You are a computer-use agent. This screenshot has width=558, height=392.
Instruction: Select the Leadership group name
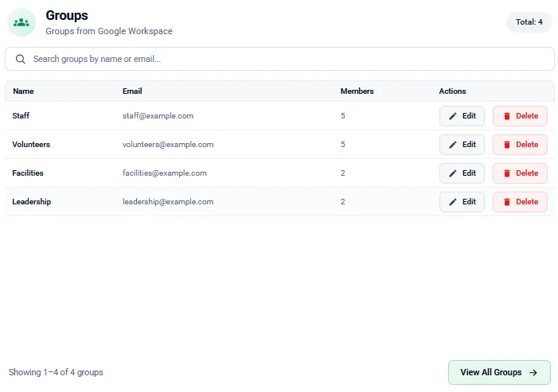(32, 202)
